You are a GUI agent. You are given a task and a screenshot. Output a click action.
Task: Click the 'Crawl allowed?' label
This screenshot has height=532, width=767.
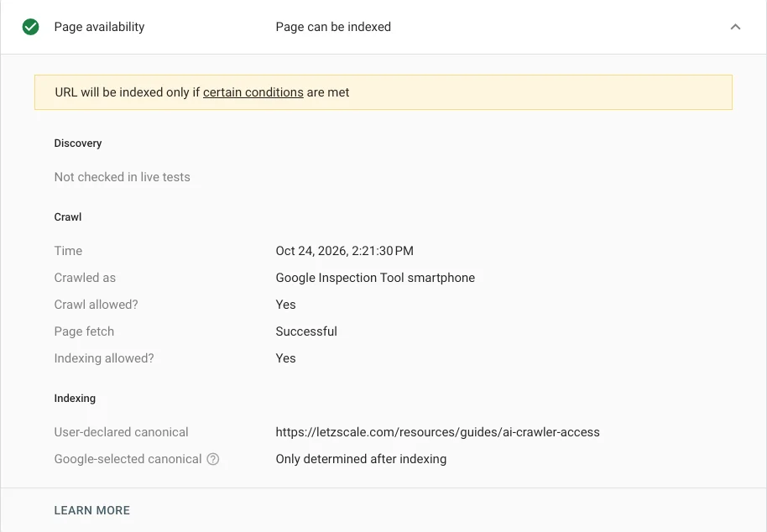97,305
